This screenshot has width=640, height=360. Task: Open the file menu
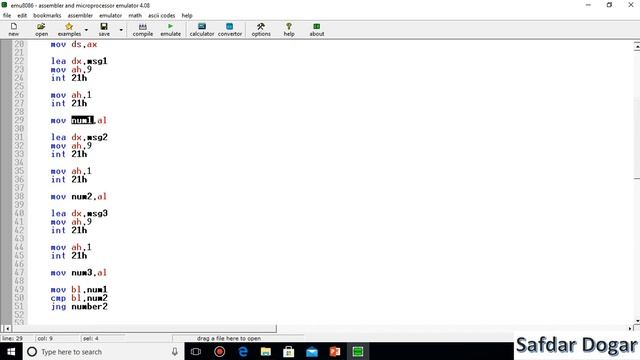[x=7, y=16]
